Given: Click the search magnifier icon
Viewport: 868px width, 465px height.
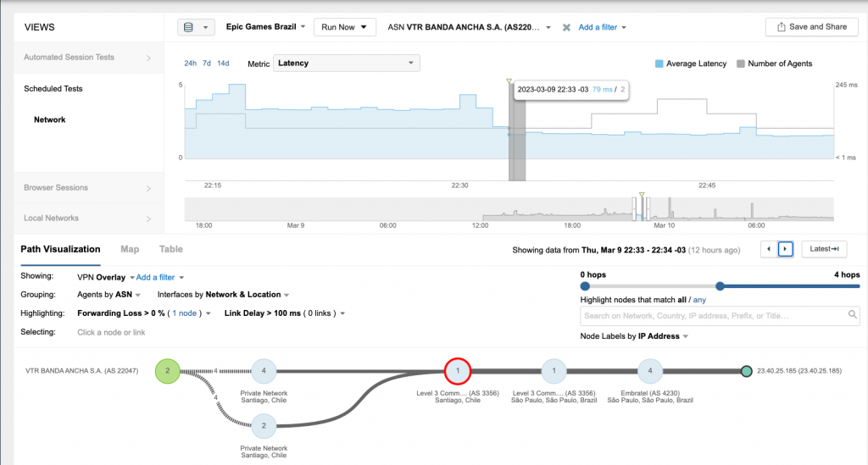Looking at the screenshot, I should coord(853,315).
